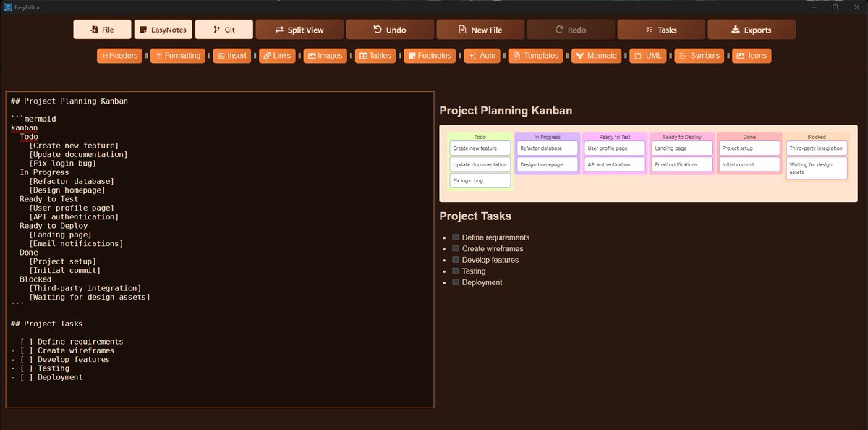This screenshot has height=430, width=868.
Task: Click the Project Tasks preview heading
Action: point(475,216)
